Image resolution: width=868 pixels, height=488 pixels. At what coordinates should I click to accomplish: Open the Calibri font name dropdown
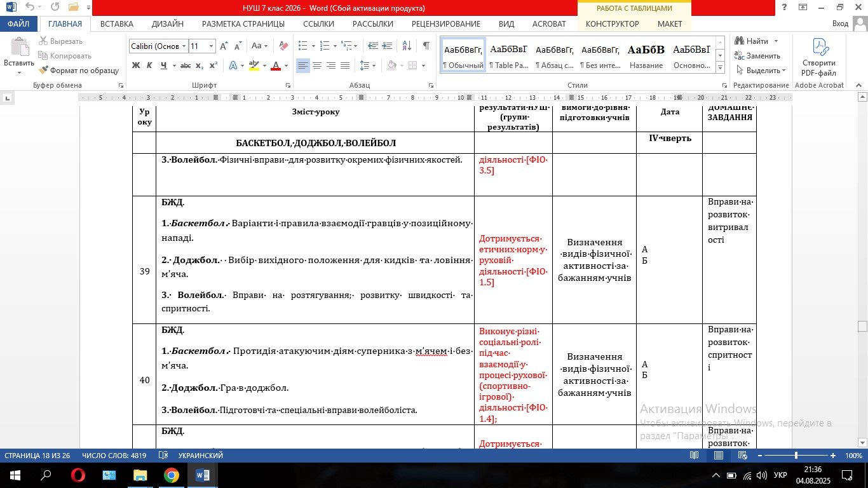(x=184, y=46)
